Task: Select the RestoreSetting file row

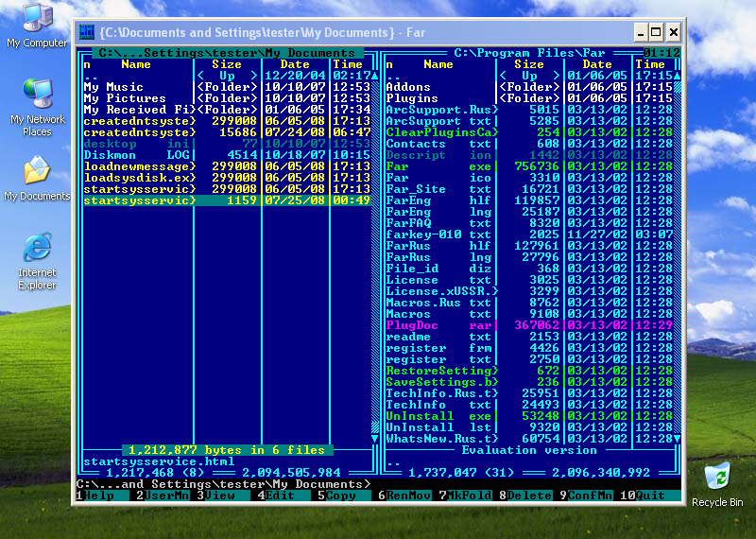Action: pos(529,371)
